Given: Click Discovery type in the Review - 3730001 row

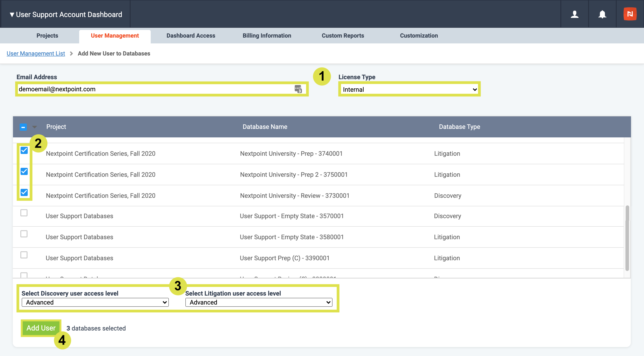Looking at the screenshot, I should click(447, 195).
